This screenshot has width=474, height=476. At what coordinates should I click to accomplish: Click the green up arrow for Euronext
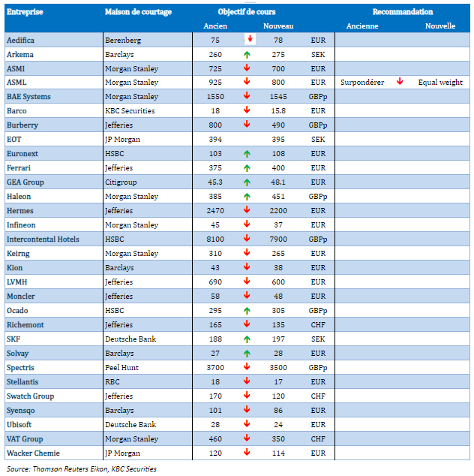pyautogui.click(x=247, y=153)
